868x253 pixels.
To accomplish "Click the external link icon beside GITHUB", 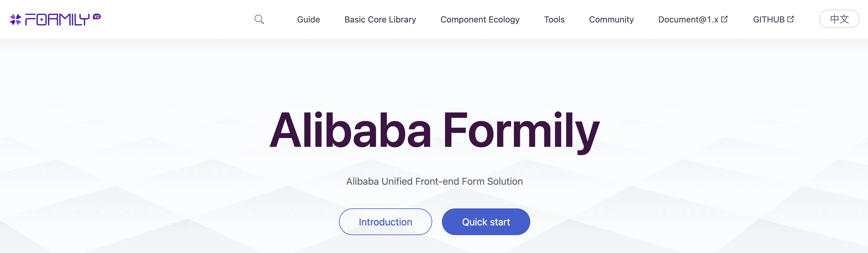I will click(791, 19).
